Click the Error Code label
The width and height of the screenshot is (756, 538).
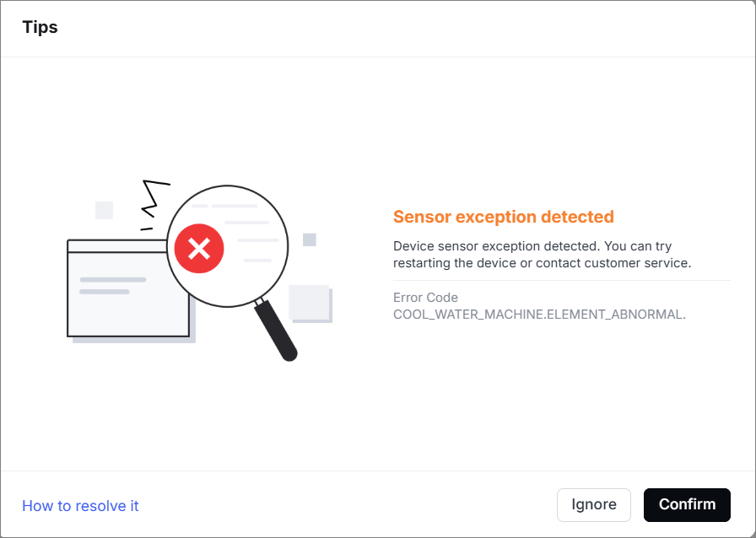point(425,298)
